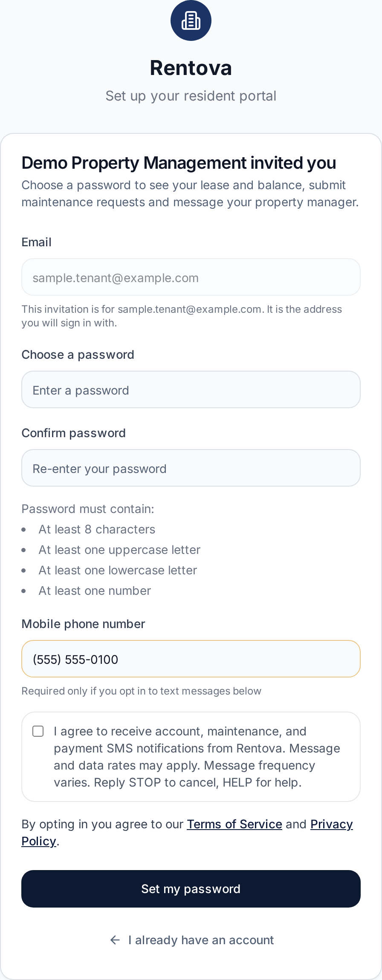382x980 pixels.
Task: Click the Email field label
Action: (x=37, y=242)
